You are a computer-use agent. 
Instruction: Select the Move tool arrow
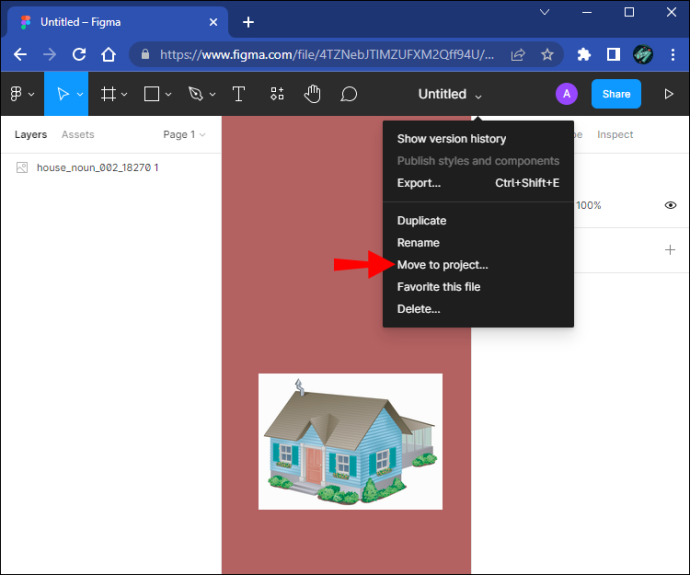63,94
